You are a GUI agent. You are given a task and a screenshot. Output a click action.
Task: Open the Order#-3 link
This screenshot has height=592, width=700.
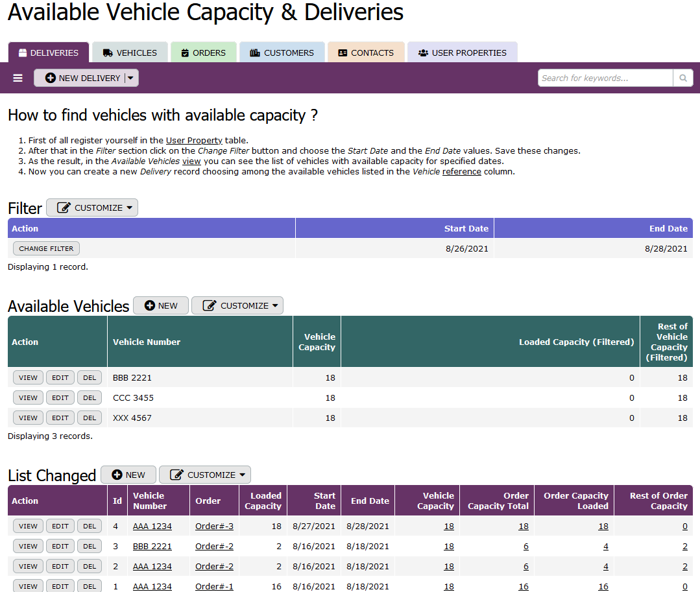click(x=214, y=526)
